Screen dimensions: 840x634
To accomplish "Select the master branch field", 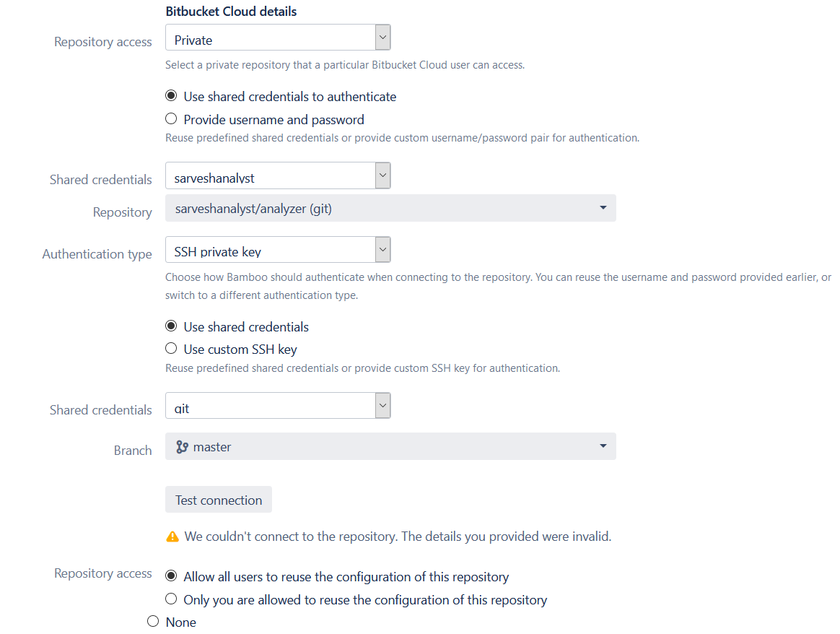I will pos(390,446).
